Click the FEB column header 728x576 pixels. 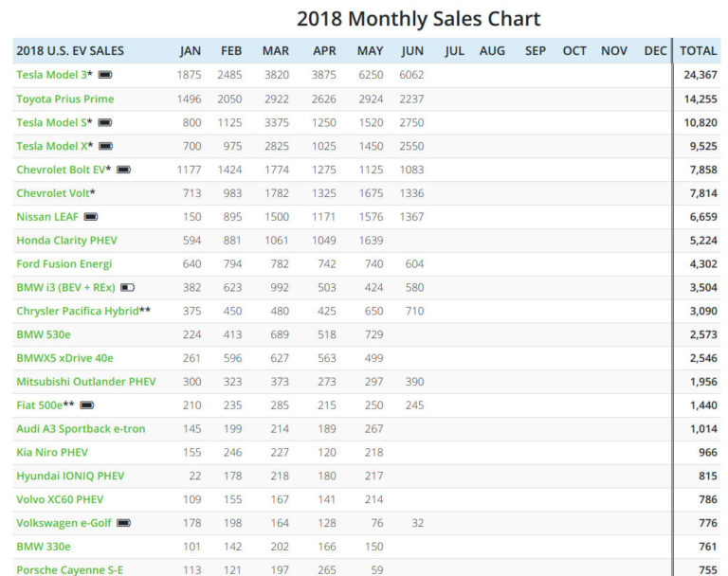pos(231,51)
